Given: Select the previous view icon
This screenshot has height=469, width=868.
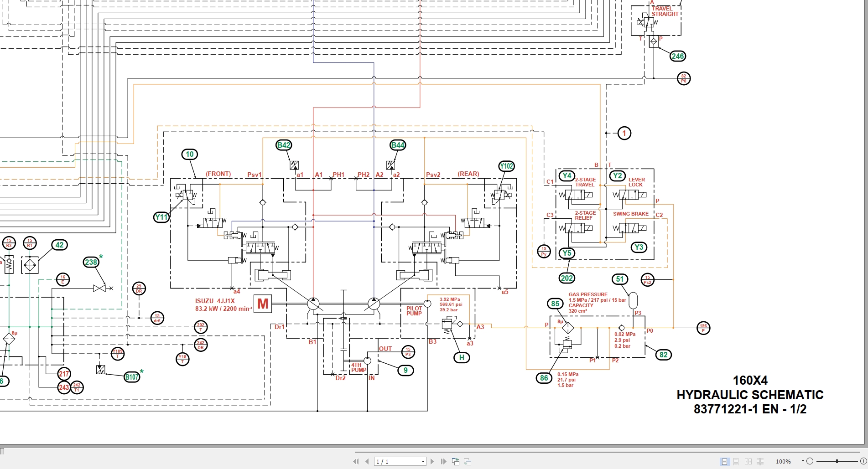Looking at the screenshot, I should tap(455, 461).
